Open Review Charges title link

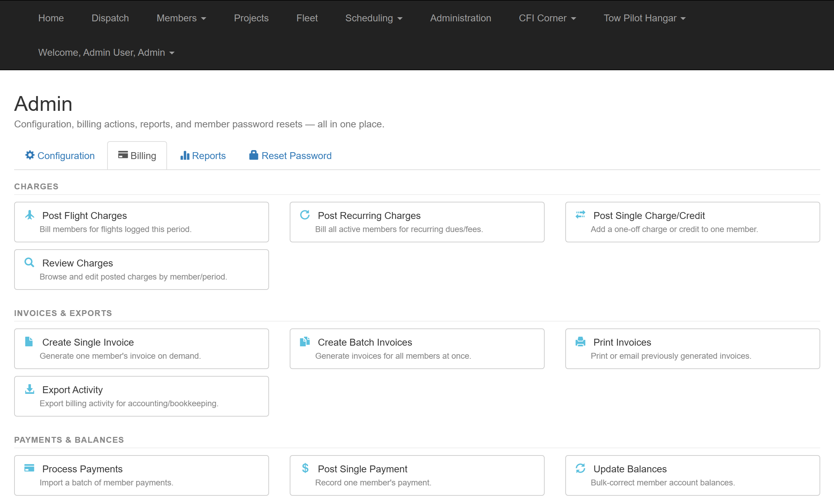[78, 263]
